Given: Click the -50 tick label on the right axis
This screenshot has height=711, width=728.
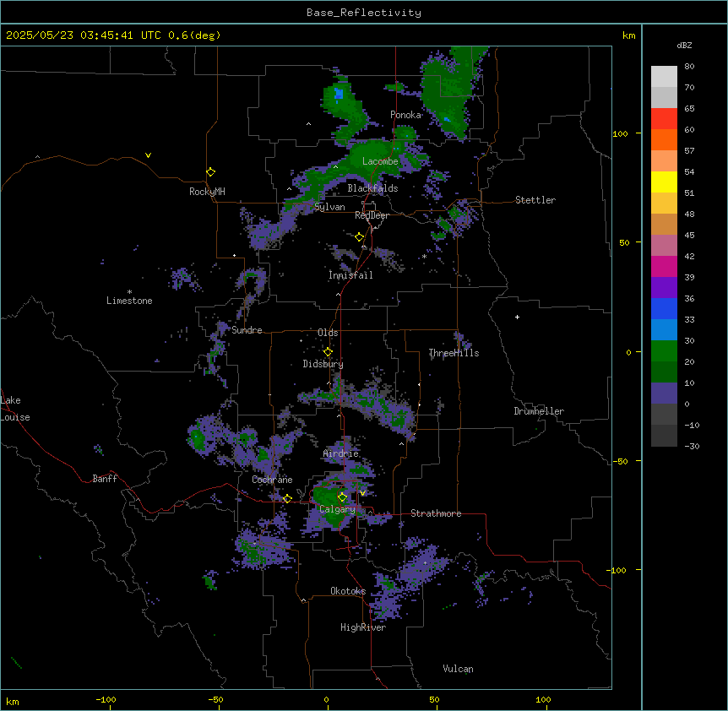Looking at the screenshot, I should click(620, 461).
